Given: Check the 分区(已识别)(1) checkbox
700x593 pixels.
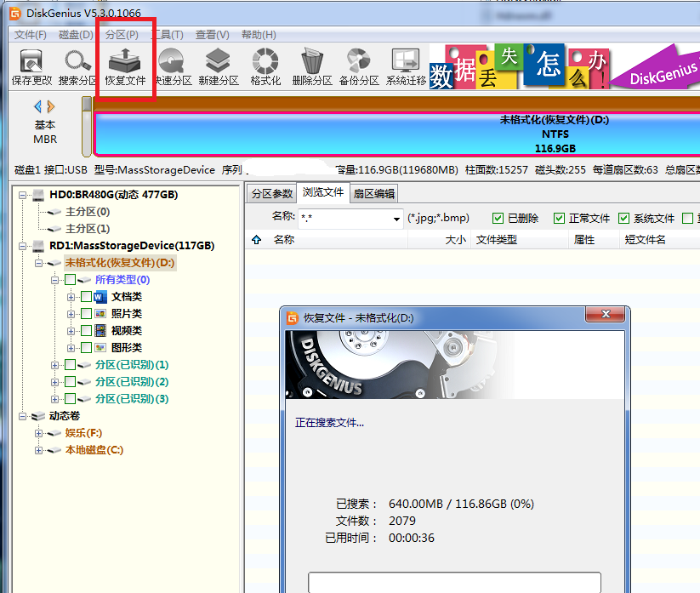Looking at the screenshot, I should pos(70,365).
